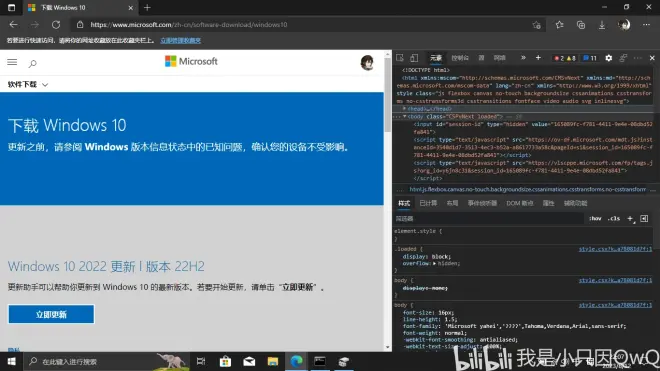Show more DevTools tabs chevron
The width and height of the screenshot is (660, 371).
[x=523, y=58]
